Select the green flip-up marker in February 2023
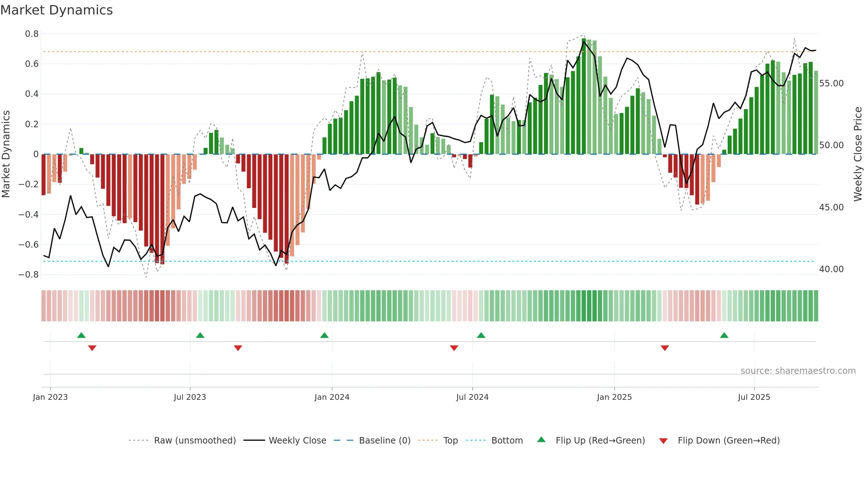 pos(81,335)
